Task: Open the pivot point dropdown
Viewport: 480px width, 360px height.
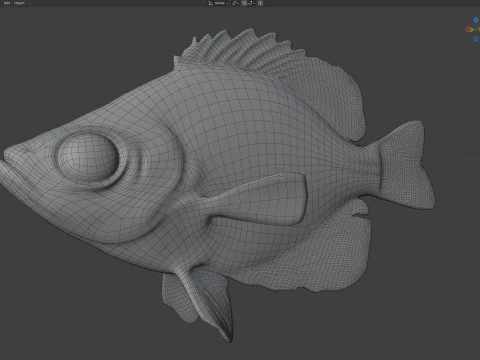Action: (236, 3)
